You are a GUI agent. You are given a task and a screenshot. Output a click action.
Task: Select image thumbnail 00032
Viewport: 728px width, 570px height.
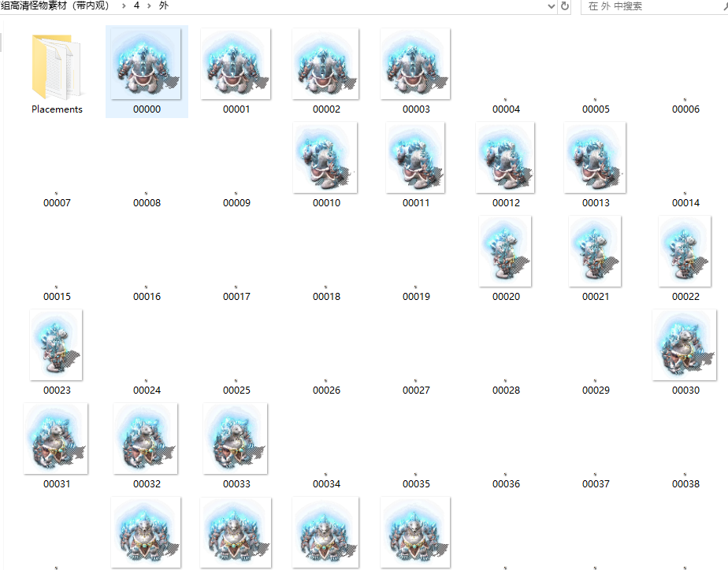tap(145, 439)
